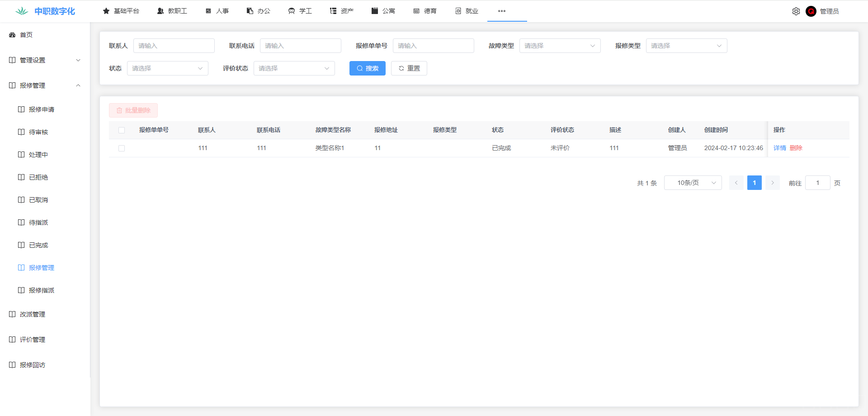Open 待审核 in the sidebar
Image resolution: width=868 pixels, height=416 pixels.
38,132
